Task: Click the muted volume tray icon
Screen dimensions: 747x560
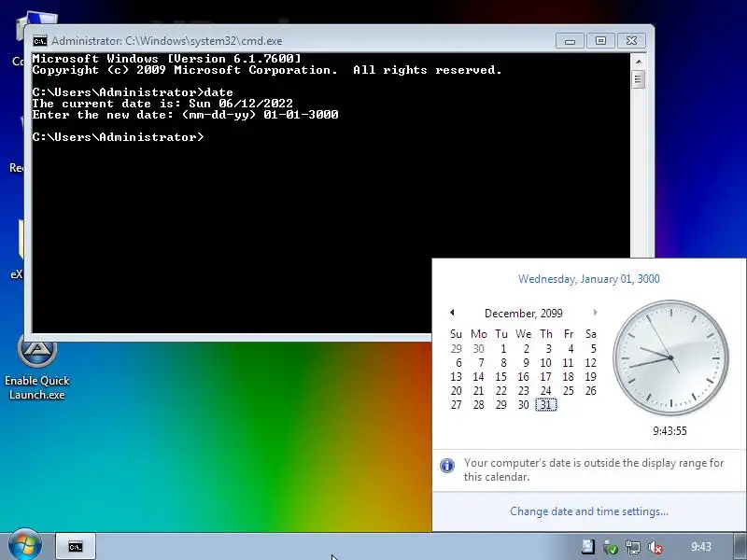Action: tap(655, 548)
